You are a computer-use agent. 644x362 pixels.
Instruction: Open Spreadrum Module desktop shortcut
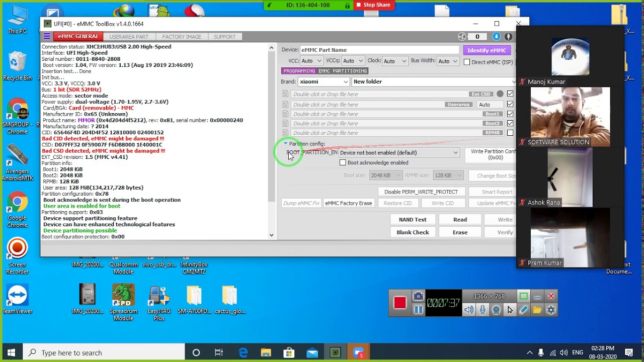[x=123, y=302]
